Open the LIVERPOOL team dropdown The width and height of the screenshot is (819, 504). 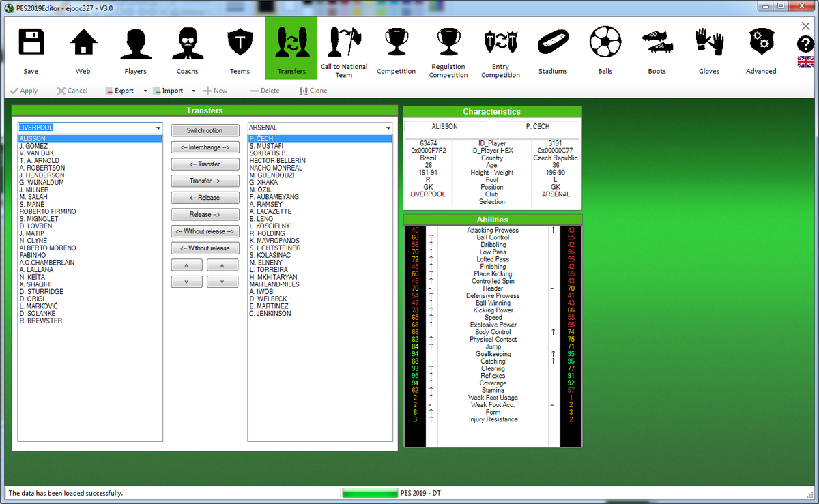tap(158, 128)
